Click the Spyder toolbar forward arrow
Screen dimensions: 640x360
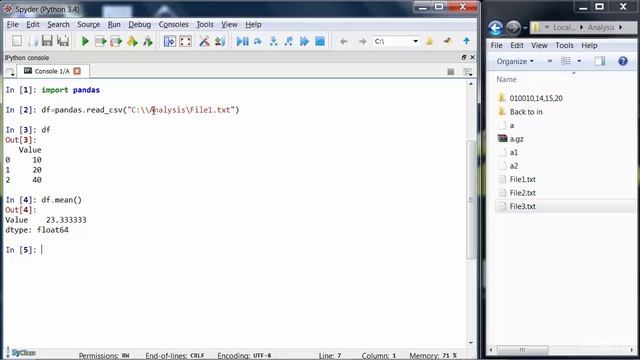(362, 41)
